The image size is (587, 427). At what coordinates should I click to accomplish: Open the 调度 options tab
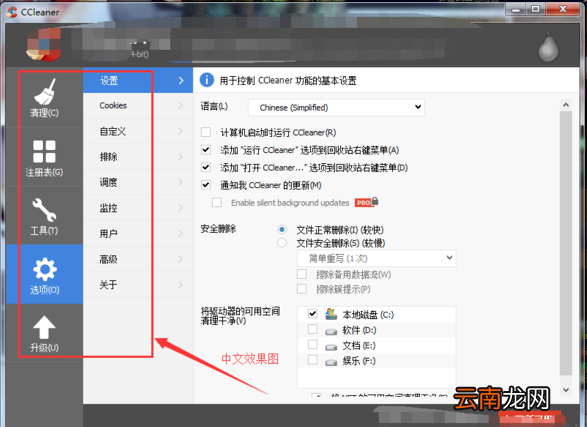pos(138,182)
